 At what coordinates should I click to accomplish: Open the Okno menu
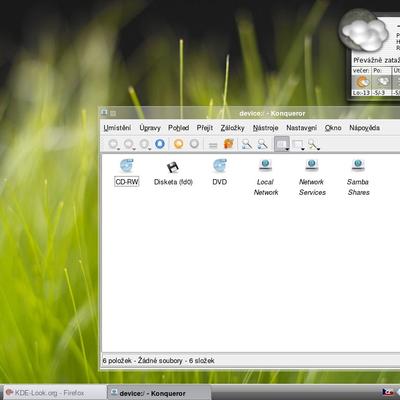pos(333,128)
